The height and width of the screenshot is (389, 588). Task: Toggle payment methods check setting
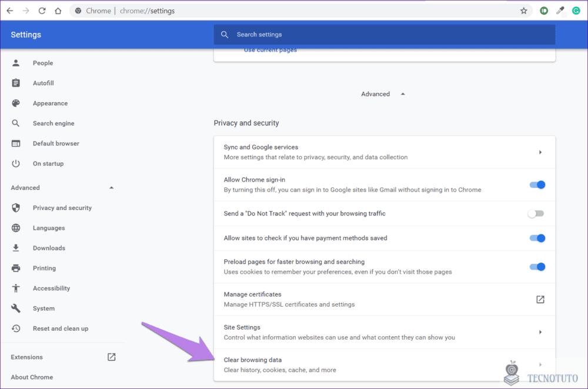pos(537,238)
